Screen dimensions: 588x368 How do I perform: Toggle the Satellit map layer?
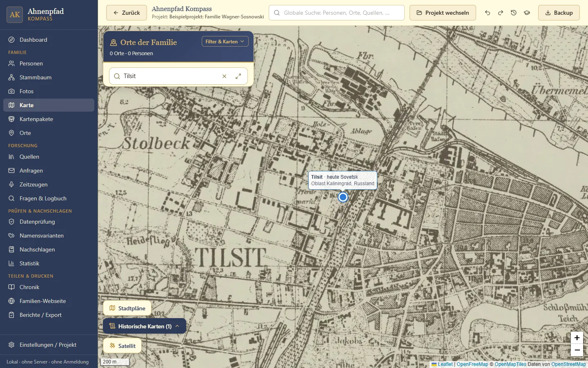(122, 346)
